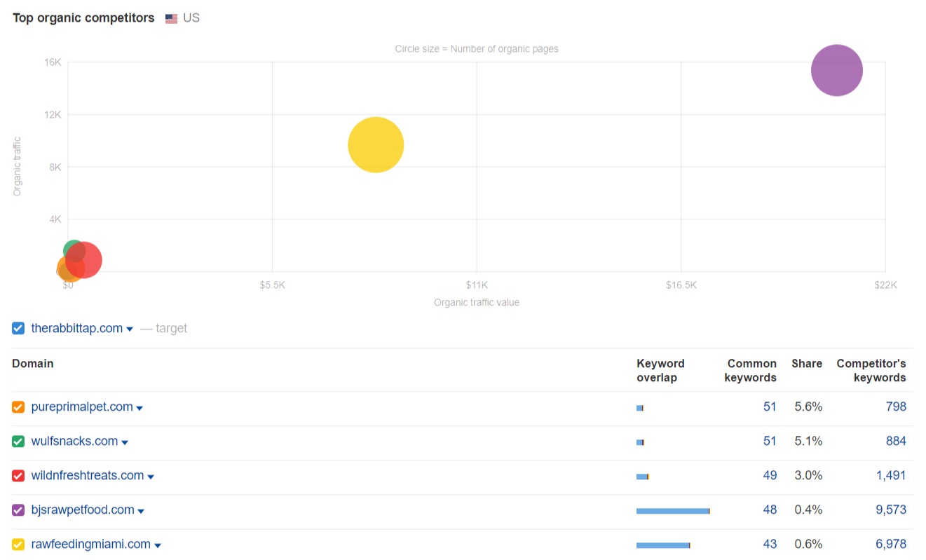This screenshot has width=926, height=560.
Task: Uncheck the therabbittap.com target checkbox
Action: (x=19, y=328)
